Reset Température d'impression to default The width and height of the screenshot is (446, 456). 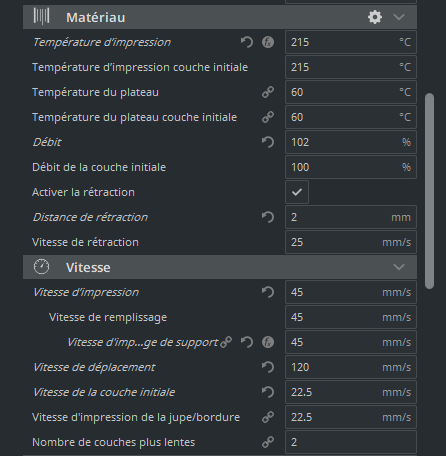tap(247, 42)
